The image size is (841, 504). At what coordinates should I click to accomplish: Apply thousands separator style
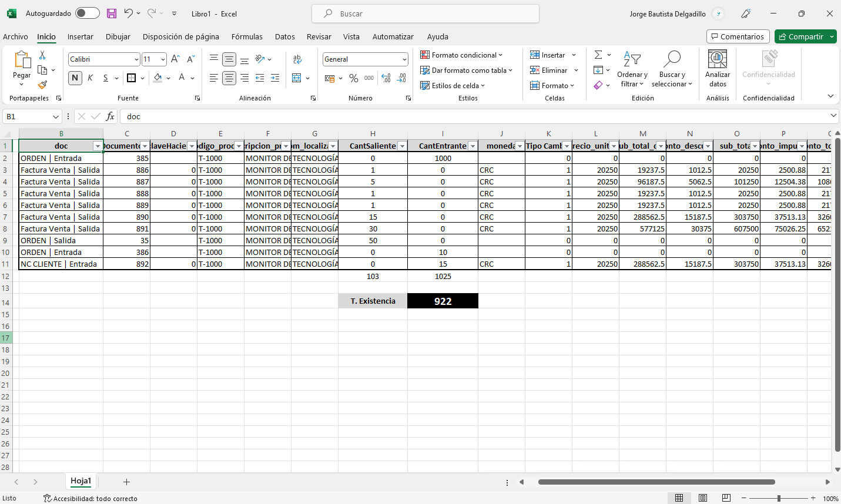(368, 78)
